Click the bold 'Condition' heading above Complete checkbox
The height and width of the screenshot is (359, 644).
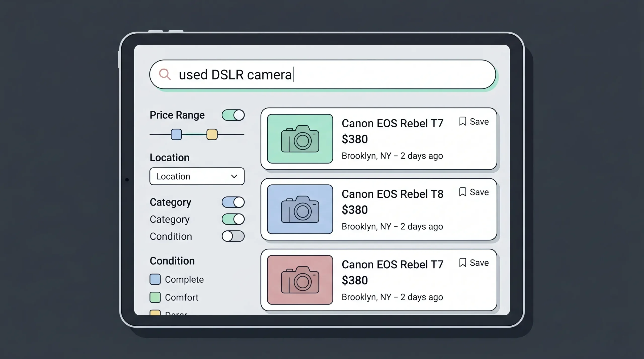[172, 261]
